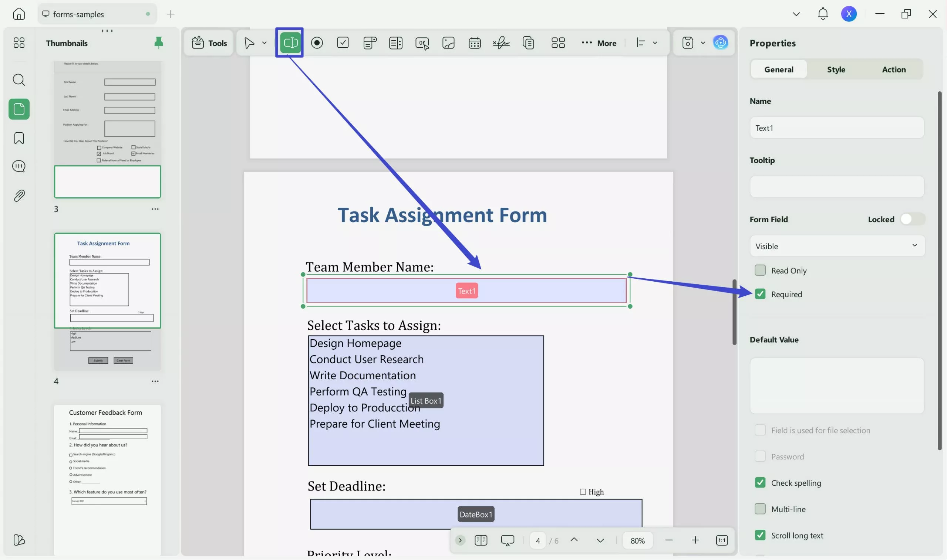Click the AI assistant icon

point(720,43)
